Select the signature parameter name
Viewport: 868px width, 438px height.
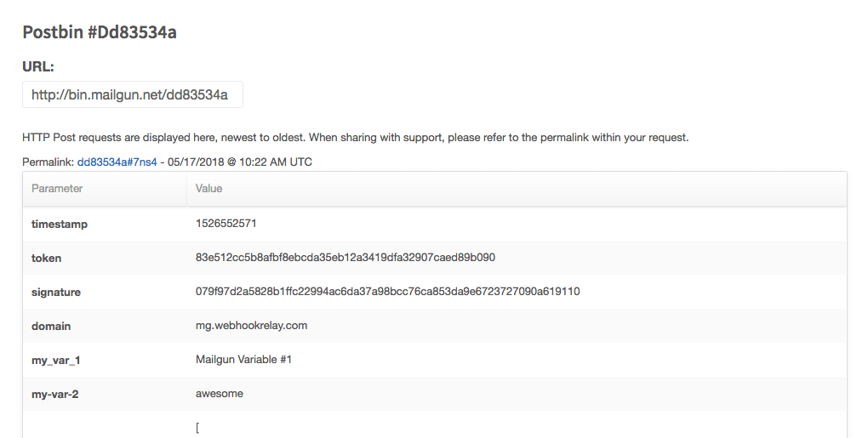tap(56, 292)
